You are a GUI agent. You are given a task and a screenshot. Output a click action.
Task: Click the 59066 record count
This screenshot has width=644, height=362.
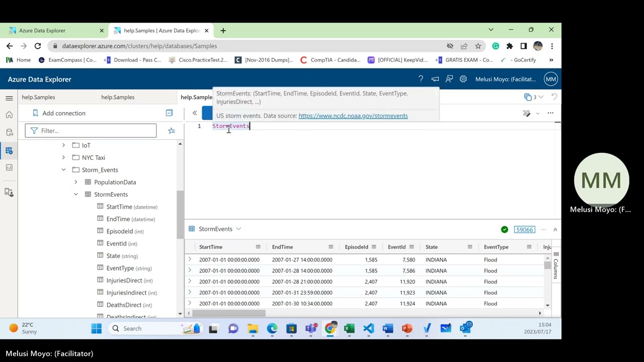click(524, 230)
